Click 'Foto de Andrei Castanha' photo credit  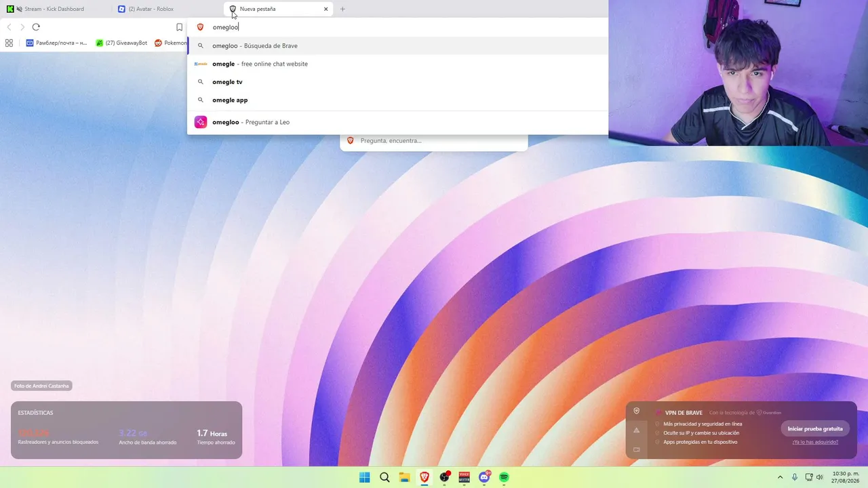pyautogui.click(x=41, y=386)
